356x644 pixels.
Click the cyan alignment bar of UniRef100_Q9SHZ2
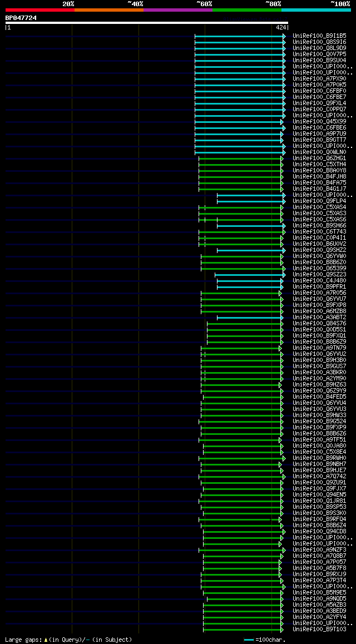(251, 251)
